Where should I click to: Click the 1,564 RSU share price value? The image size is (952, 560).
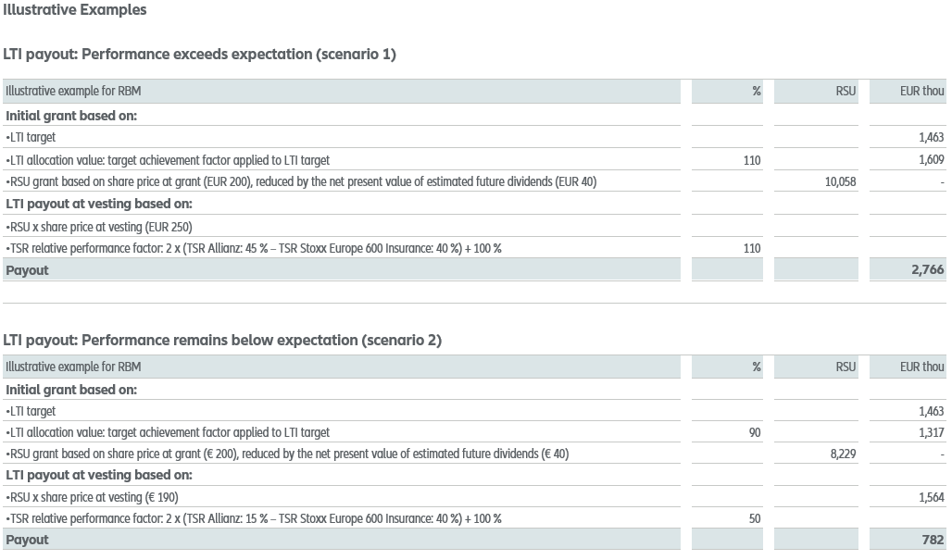point(931,497)
